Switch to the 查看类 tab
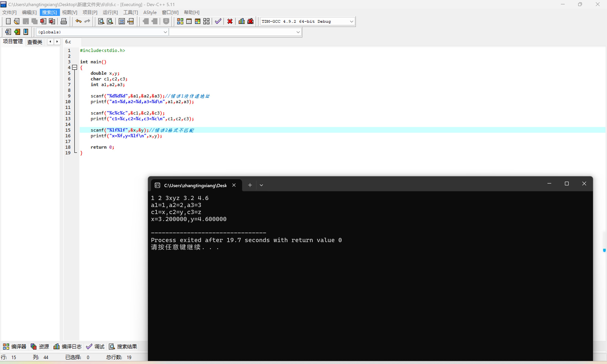Image resolution: width=607 pixels, height=364 pixels. click(35, 42)
